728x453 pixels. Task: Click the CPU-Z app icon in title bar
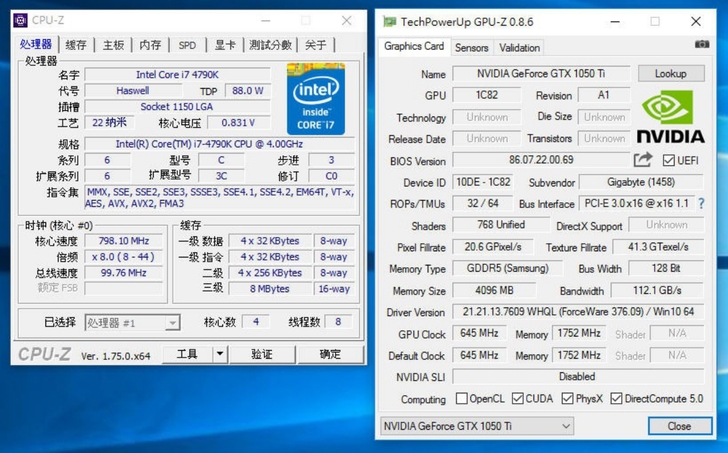(x=20, y=20)
